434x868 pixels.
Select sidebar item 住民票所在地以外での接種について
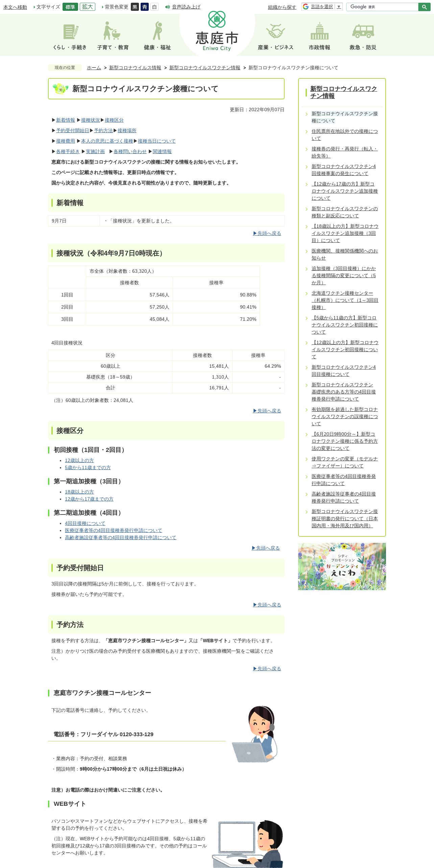(345, 135)
